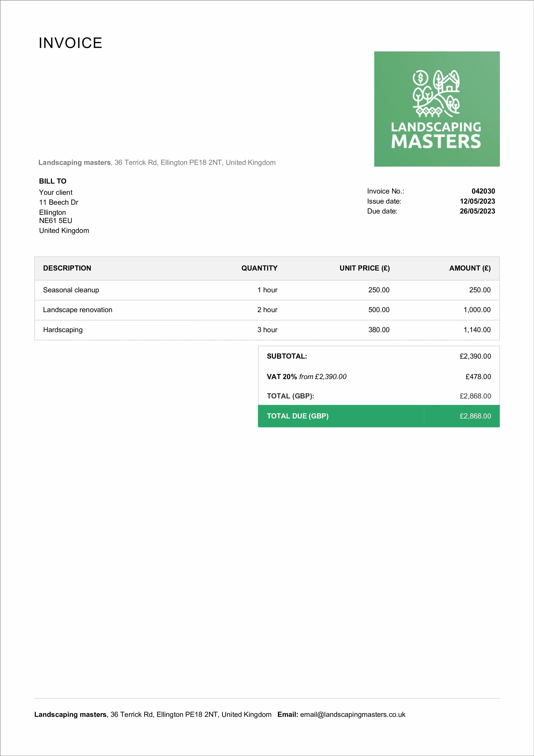Click the TOTAL (GBP) label
Screen dimensions: 534x756
point(291,396)
